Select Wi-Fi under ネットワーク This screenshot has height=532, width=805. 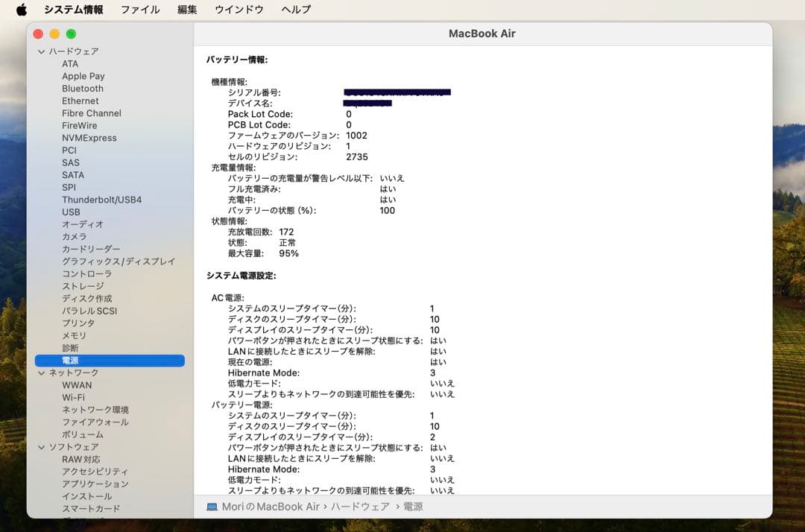point(78,396)
